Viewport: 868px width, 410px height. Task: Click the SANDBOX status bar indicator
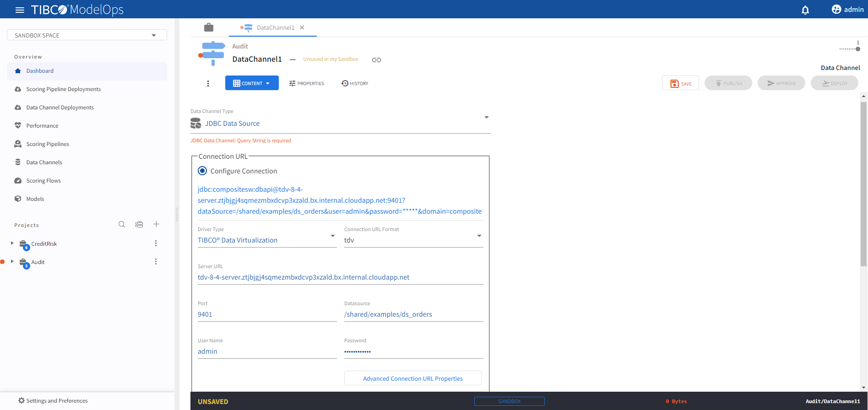click(x=509, y=401)
